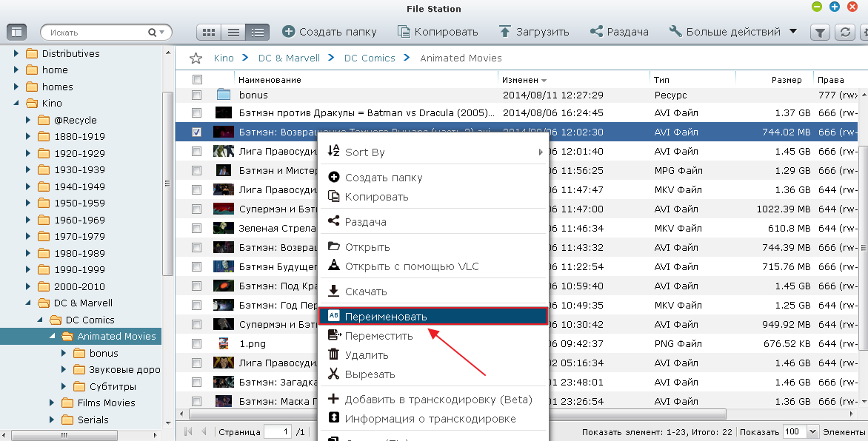Viewport: 868px width, 441px height.
Task: Add Animated Movies to favorites star
Action: [196, 58]
